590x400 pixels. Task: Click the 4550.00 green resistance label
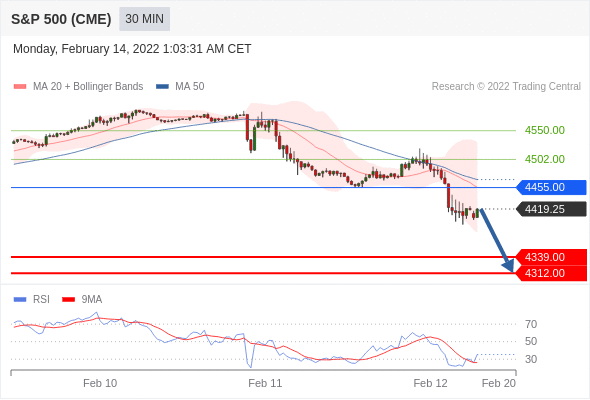(x=544, y=130)
